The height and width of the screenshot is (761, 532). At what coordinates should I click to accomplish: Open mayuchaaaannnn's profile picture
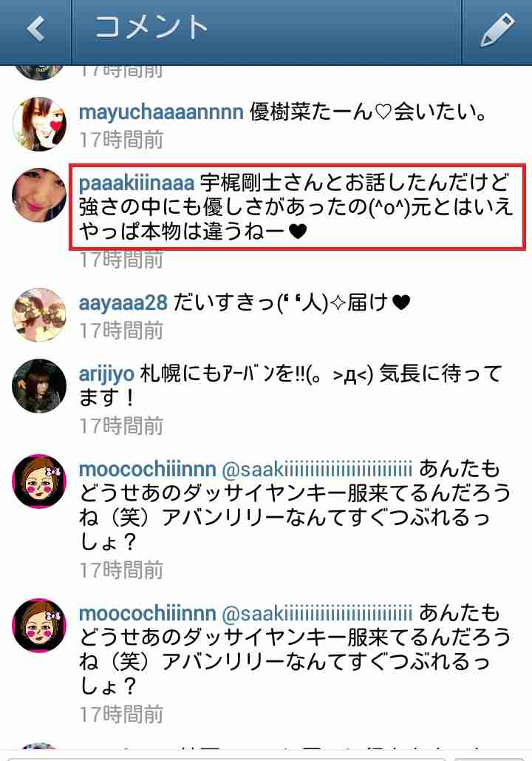point(39,124)
